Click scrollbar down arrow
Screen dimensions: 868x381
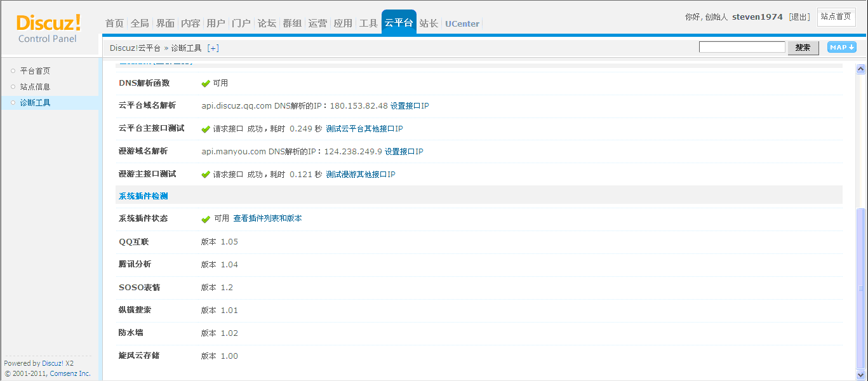point(861,375)
